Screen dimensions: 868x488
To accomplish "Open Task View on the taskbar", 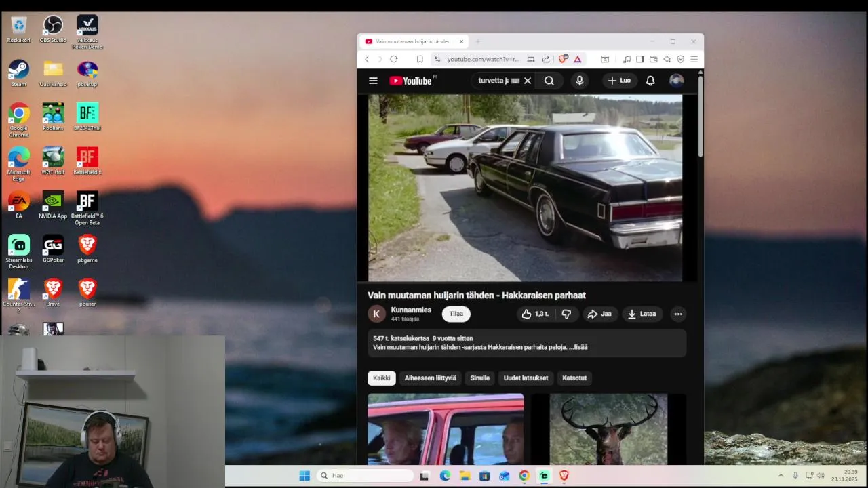I will click(424, 476).
